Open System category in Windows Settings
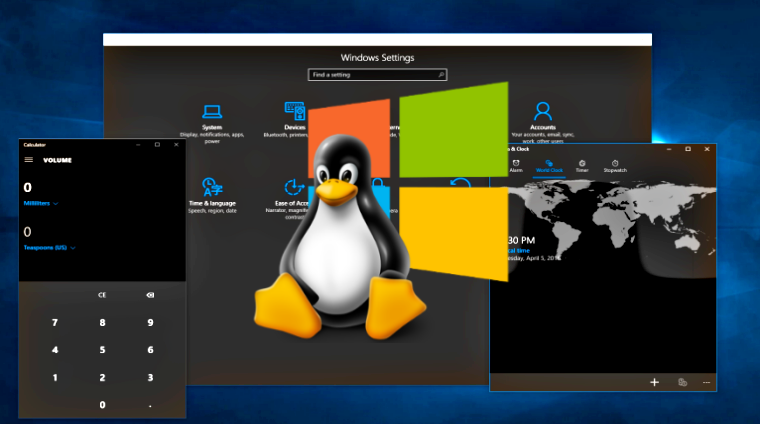This screenshot has height=424, width=760. pos(212,124)
